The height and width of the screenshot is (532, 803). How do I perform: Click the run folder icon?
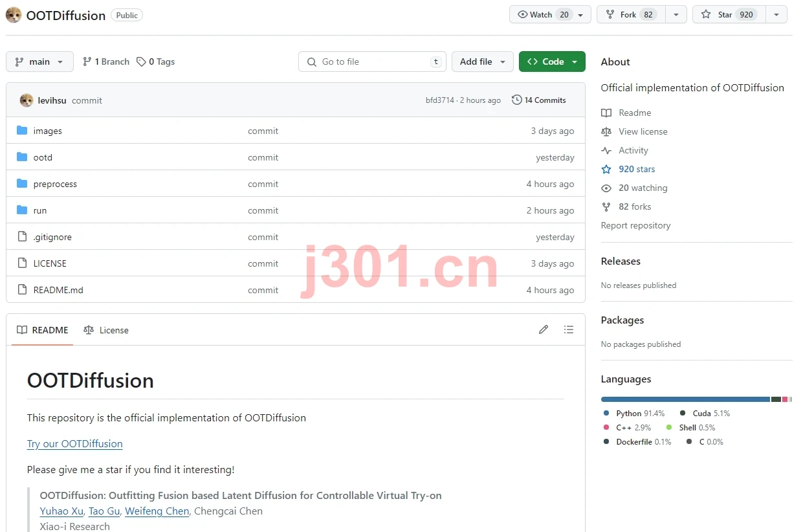point(22,210)
